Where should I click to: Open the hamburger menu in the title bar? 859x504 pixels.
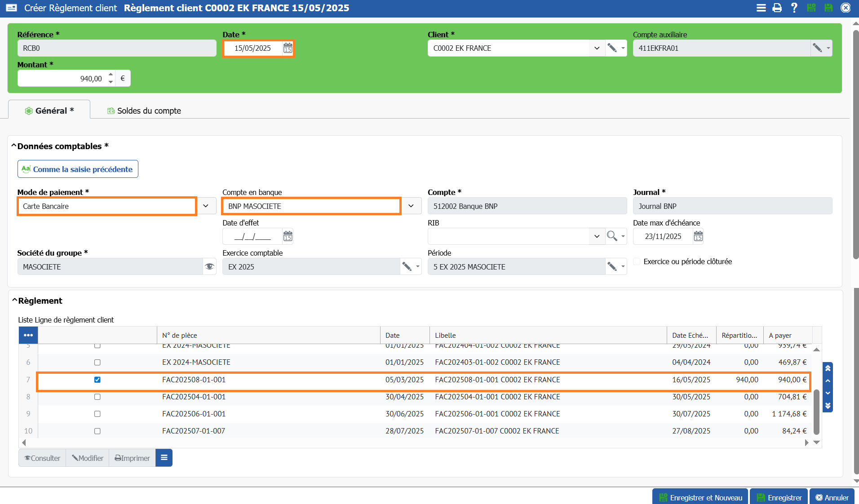click(761, 8)
